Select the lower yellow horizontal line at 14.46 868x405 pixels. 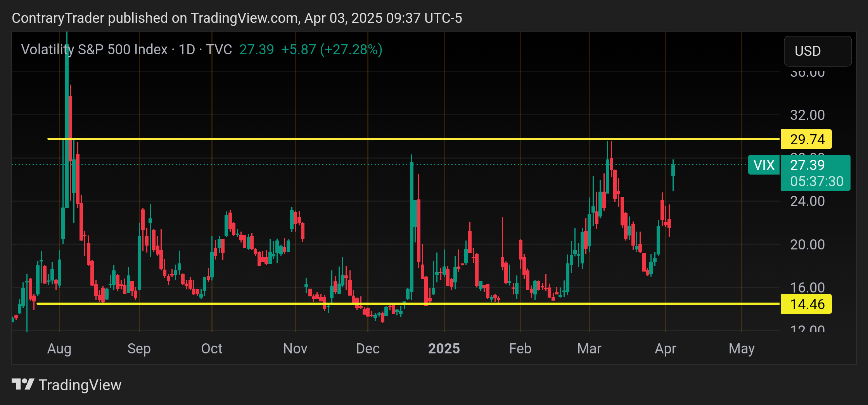408,304
